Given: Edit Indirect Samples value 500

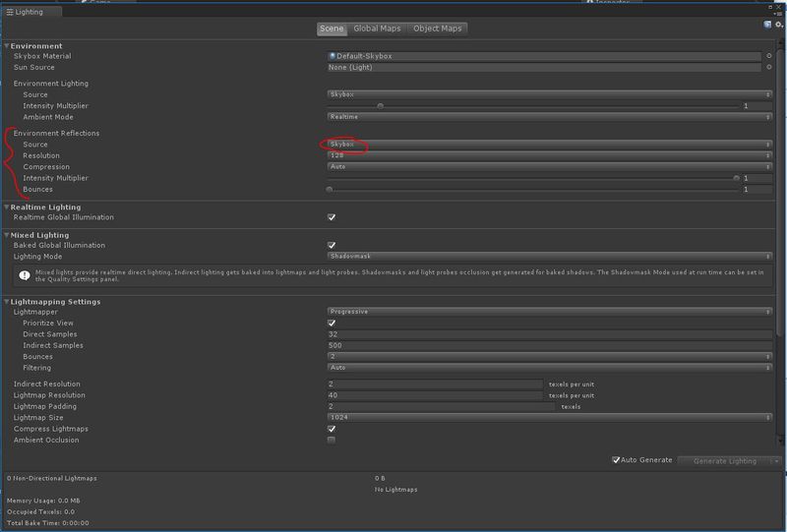Looking at the screenshot, I should 550,345.
